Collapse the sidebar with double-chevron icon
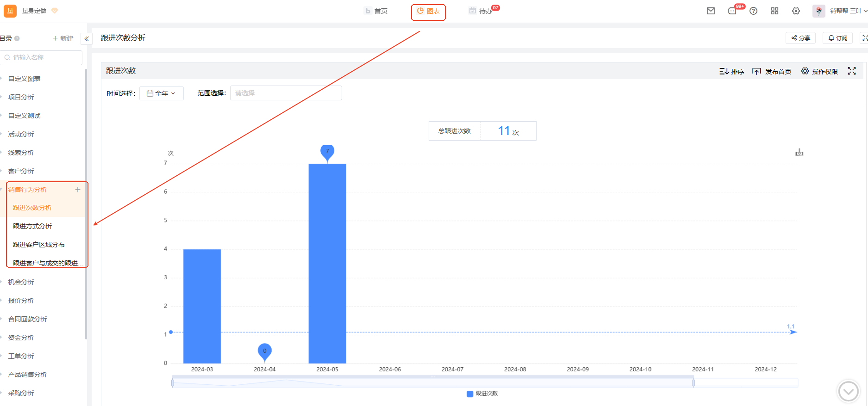This screenshot has width=868, height=406. pos(87,39)
